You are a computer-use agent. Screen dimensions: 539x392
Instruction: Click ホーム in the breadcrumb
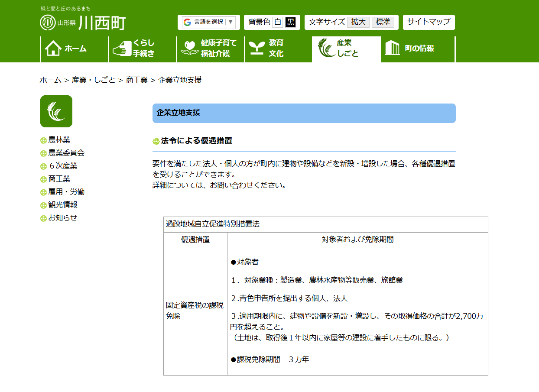tap(51, 80)
